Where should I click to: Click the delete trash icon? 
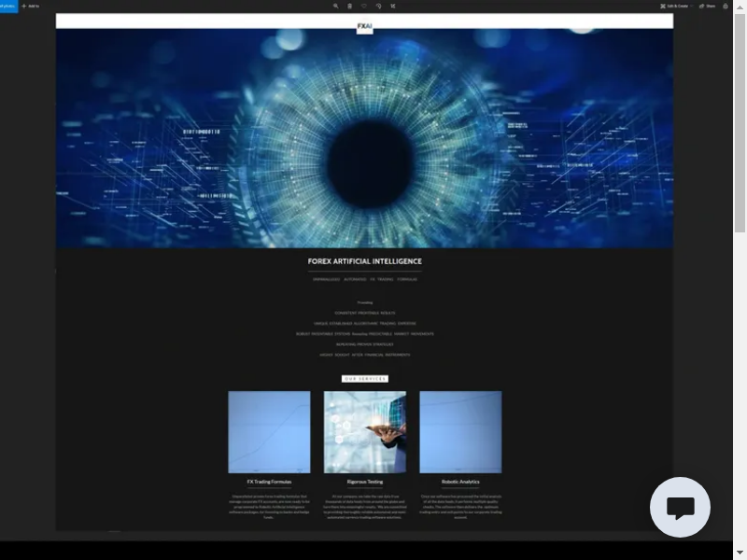[350, 6]
